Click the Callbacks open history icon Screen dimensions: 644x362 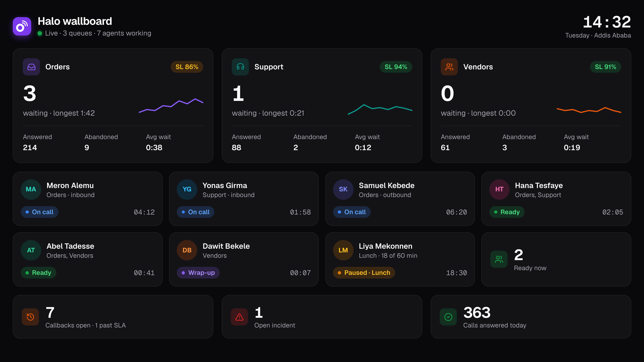tap(30, 317)
